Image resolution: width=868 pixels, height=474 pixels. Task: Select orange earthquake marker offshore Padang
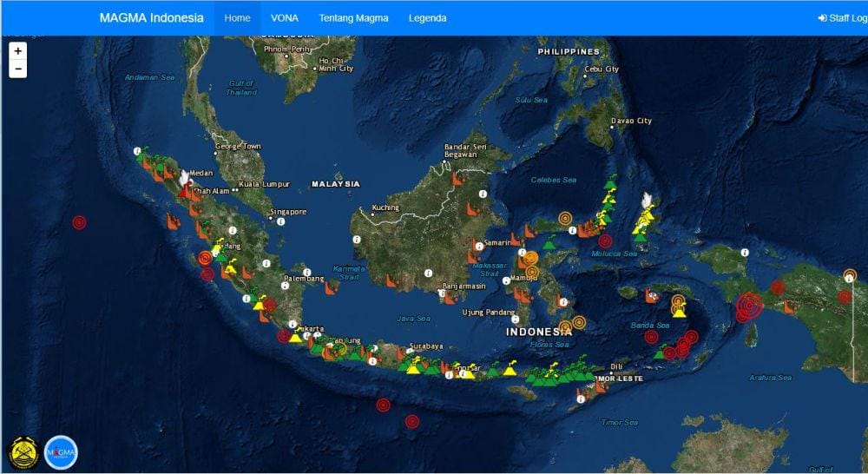(206, 258)
